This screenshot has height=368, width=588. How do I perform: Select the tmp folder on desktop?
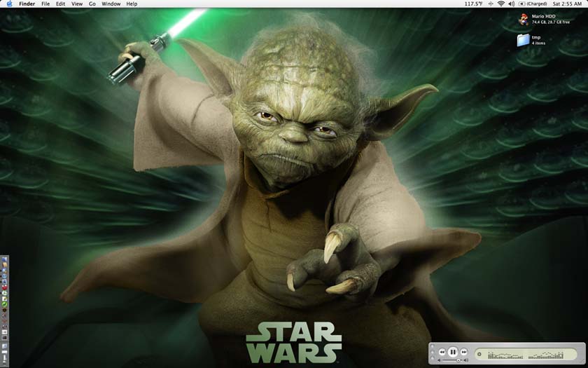pos(523,40)
